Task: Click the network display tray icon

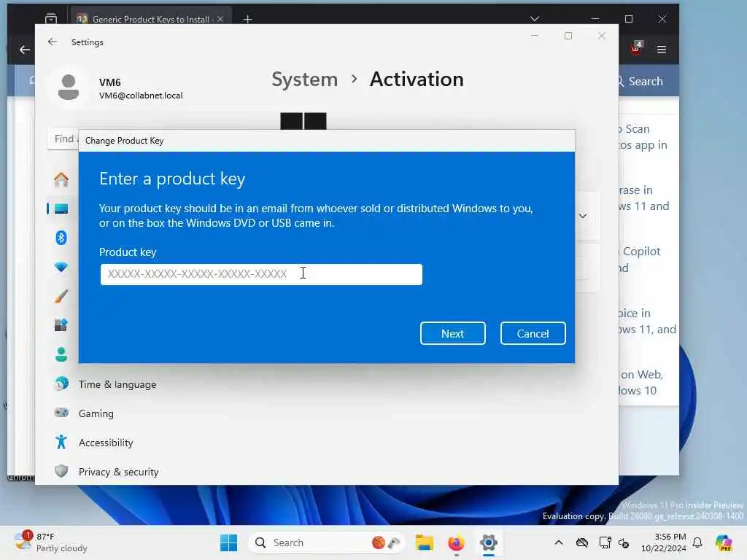Action: [x=605, y=542]
